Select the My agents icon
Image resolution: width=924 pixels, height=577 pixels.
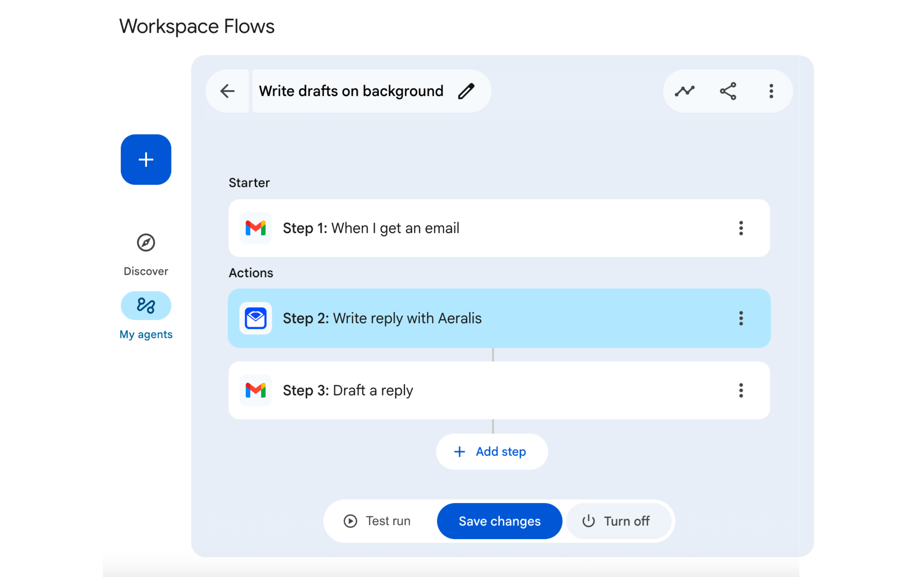click(x=145, y=305)
